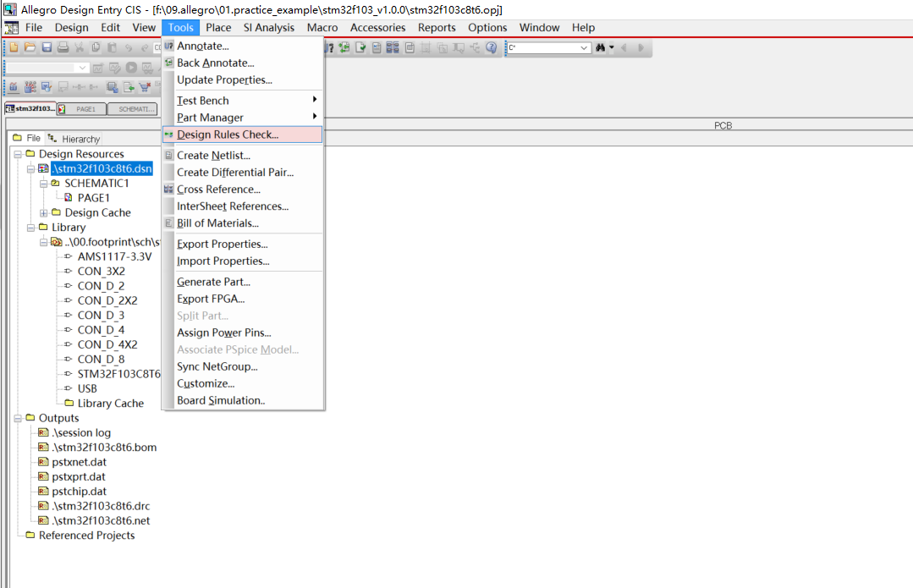The width and height of the screenshot is (913, 588).
Task: Select AMS1117-3.3V library part
Action: coord(115,256)
